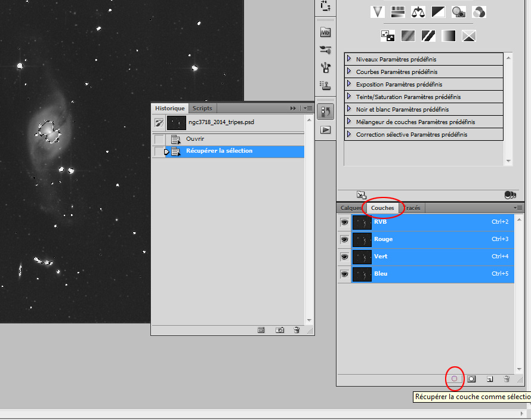Add a Color Balance adjustment (scales icon)
The height and width of the screenshot is (420, 531).
[418, 12]
